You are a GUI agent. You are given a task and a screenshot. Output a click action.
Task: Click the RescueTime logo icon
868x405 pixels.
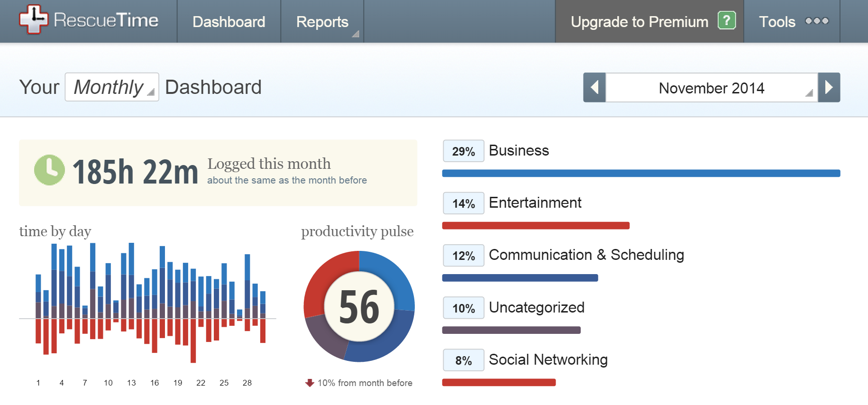point(33,20)
